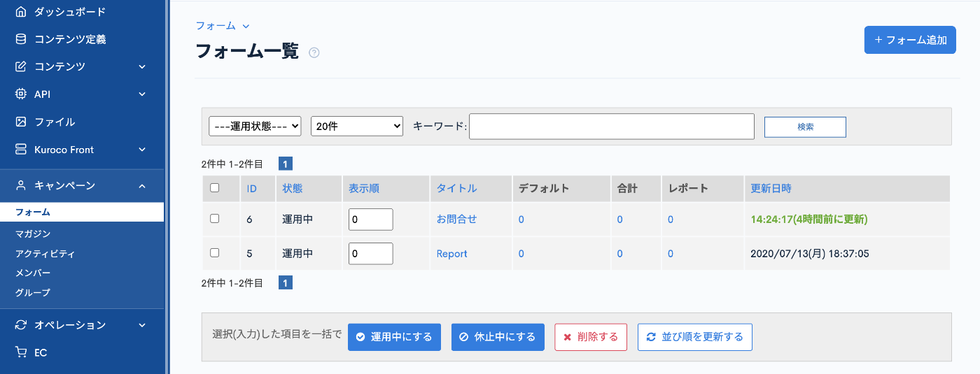This screenshot has width=980, height=374.
Task: Click the help question mark next to フォーム一覧
Action: pyautogui.click(x=314, y=52)
